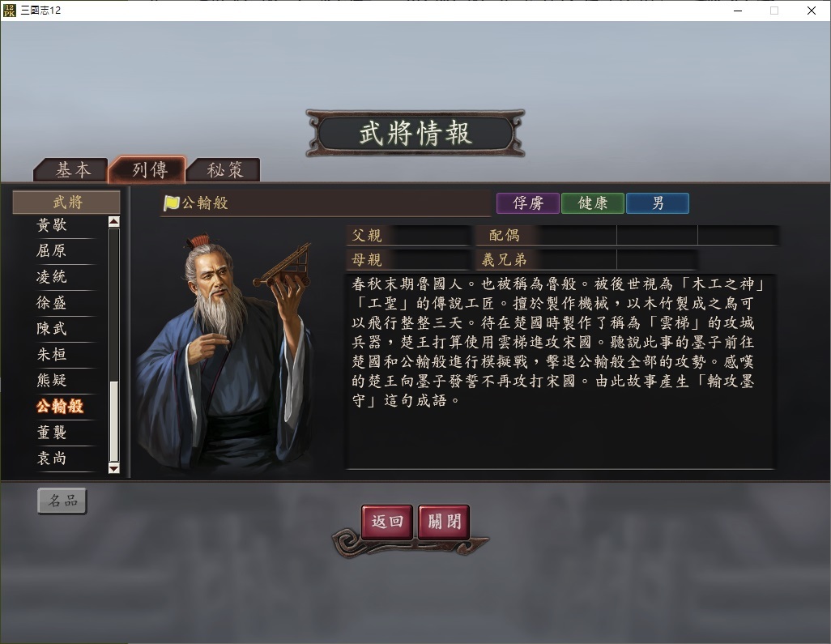The image size is (831, 644).
Task: Select the 列傳 tab
Action: tap(148, 169)
